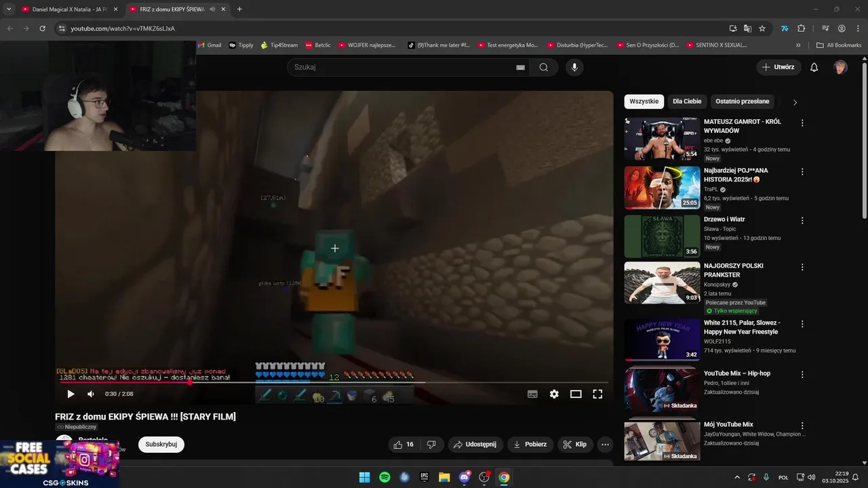Click Subskrybuj button
This screenshot has height=488, width=868.
[161, 445]
